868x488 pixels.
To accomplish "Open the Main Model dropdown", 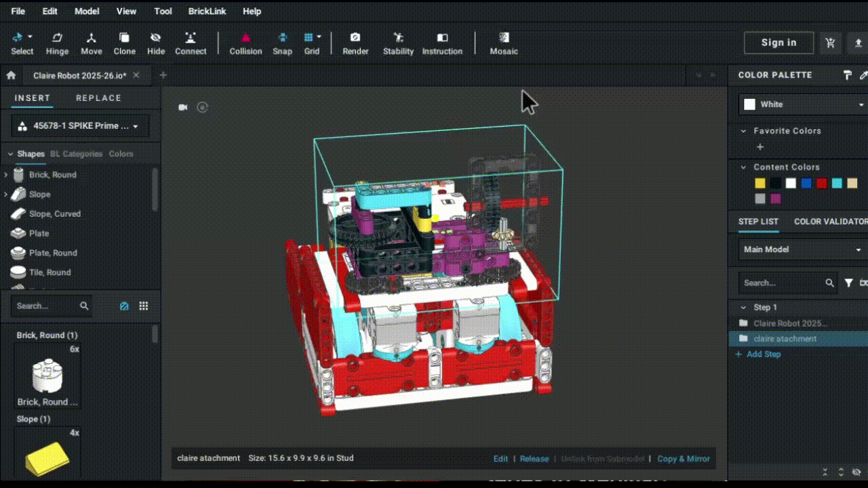I will tap(800, 249).
